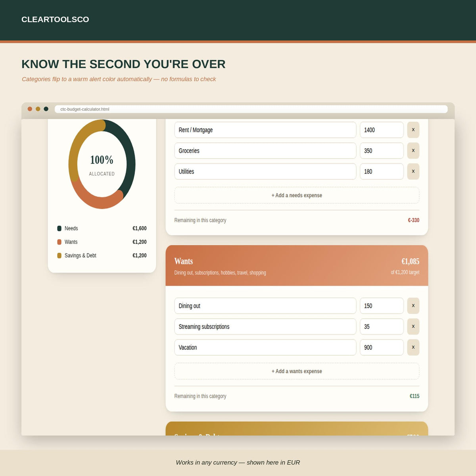Edit the Dining out name field
This screenshot has height=476, width=476.
(265, 306)
